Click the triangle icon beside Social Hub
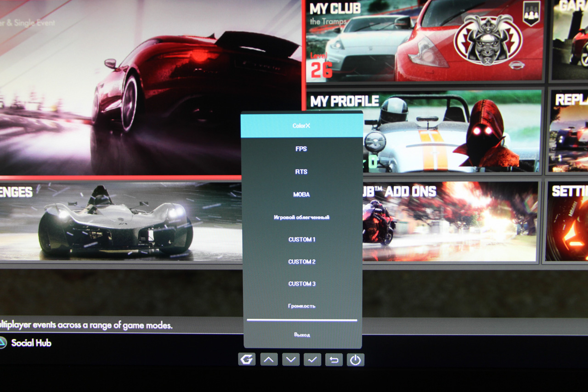588x392 pixels. 2,343
